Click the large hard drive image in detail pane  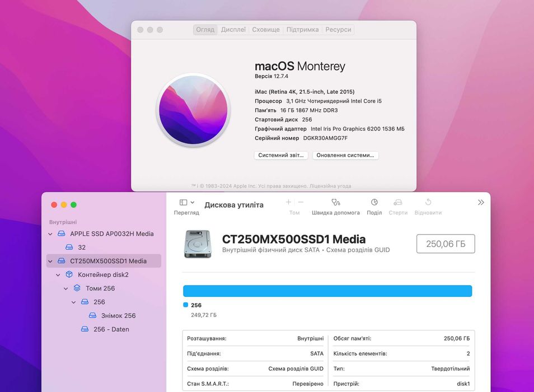point(198,244)
